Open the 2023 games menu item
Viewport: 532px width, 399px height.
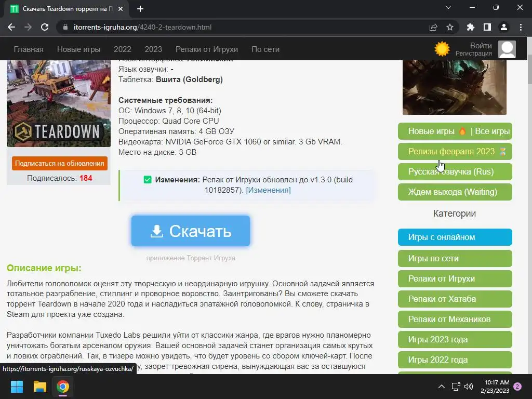coord(153,49)
